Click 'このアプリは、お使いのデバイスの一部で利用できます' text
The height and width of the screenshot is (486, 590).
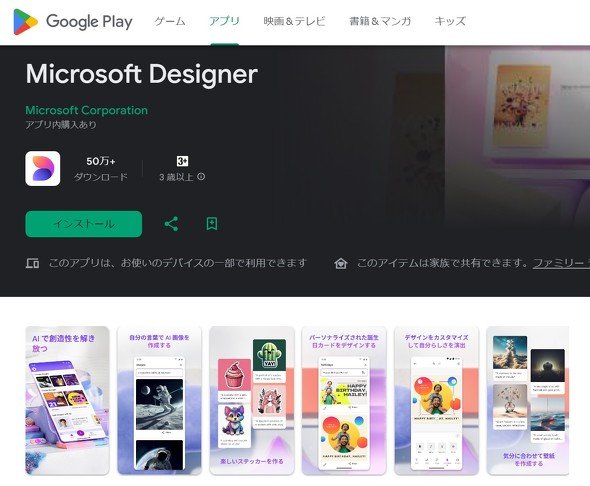pyautogui.click(x=178, y=263)
